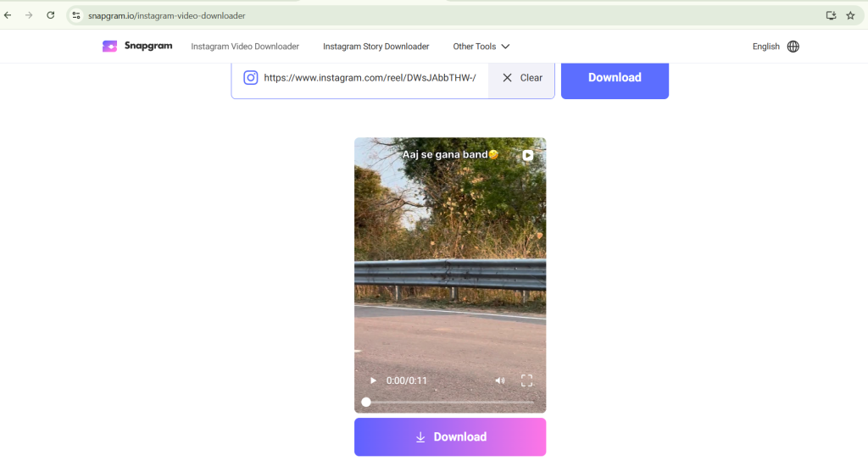Viewport: 868px width, 461px height.
Task: Click the install app icon in the address bar
Action: coord(831,15)
